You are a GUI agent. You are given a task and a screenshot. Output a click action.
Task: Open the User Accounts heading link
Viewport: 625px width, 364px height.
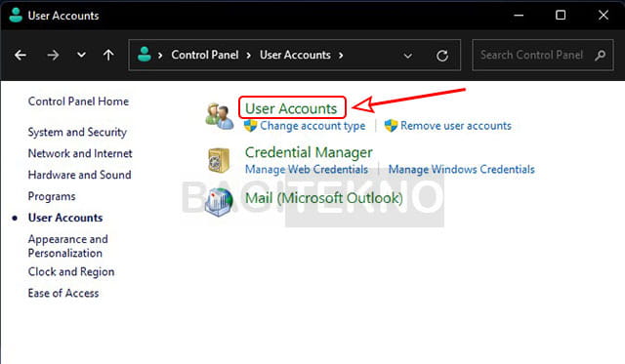click(291, 108)
